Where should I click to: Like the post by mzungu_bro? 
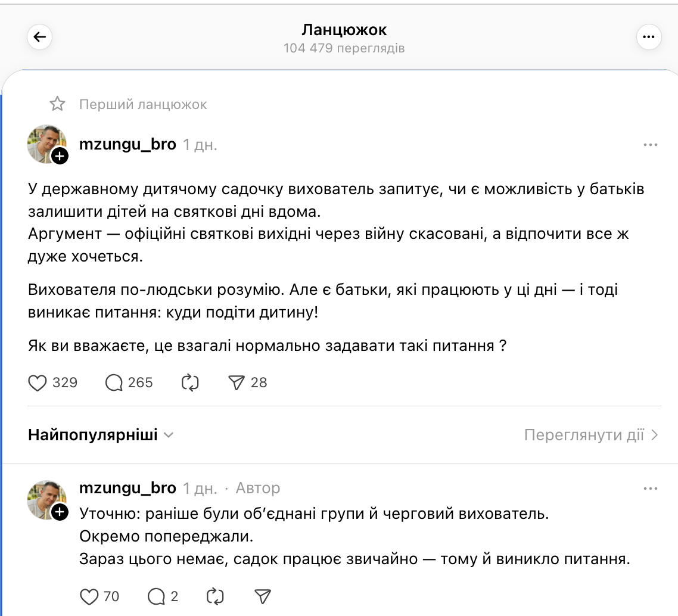pos(37,383)
